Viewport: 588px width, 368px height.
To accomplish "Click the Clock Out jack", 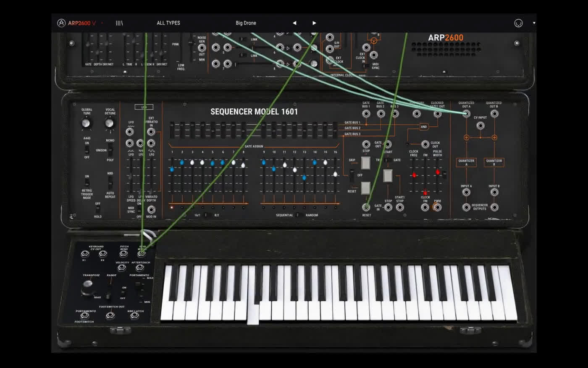I will click(425, 145).
